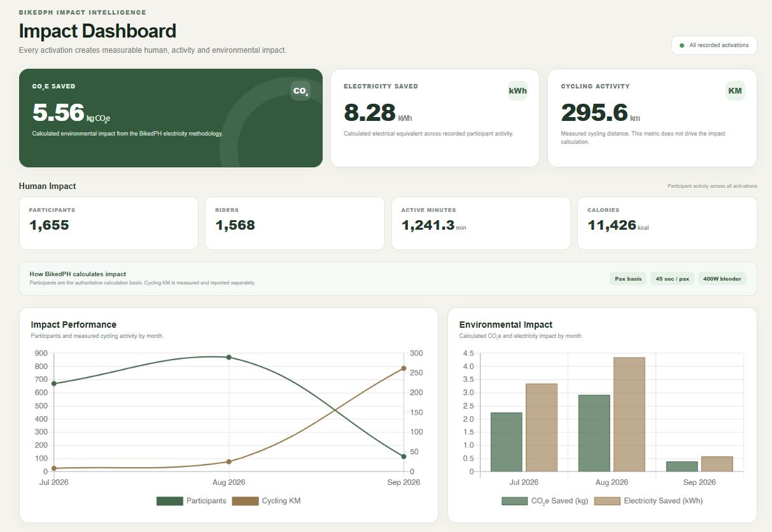
Task: Click Participants data point at Sep 2026
Action: 404,456
